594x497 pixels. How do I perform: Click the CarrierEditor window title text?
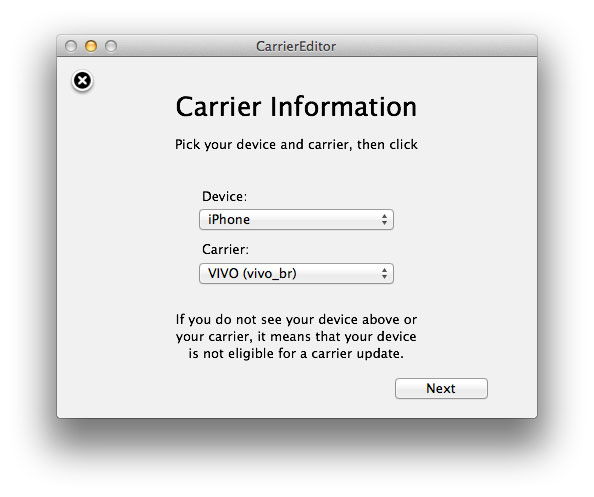(x=296, y=47)
